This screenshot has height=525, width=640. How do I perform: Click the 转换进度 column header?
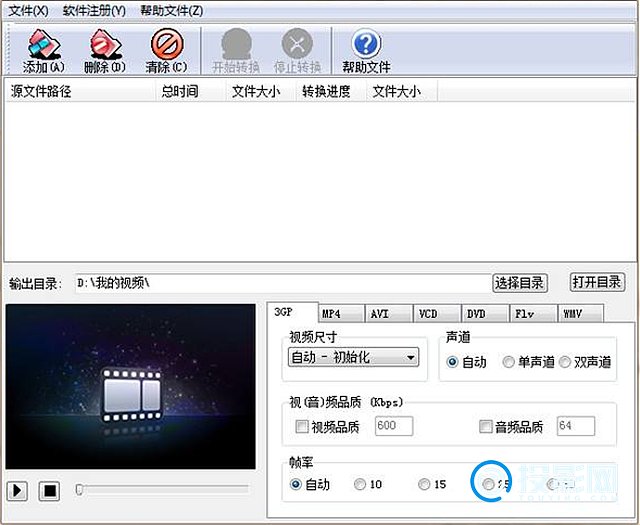(331, 91)
